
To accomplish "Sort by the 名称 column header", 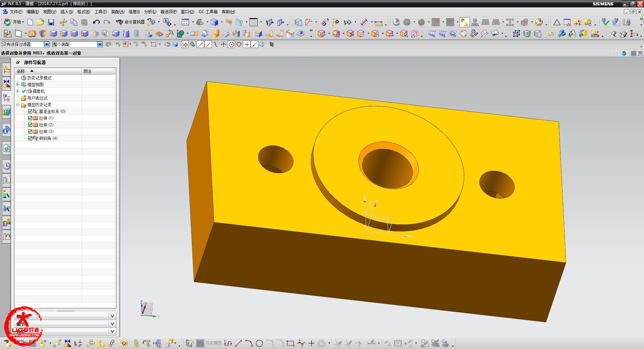I will pos(48,71).
